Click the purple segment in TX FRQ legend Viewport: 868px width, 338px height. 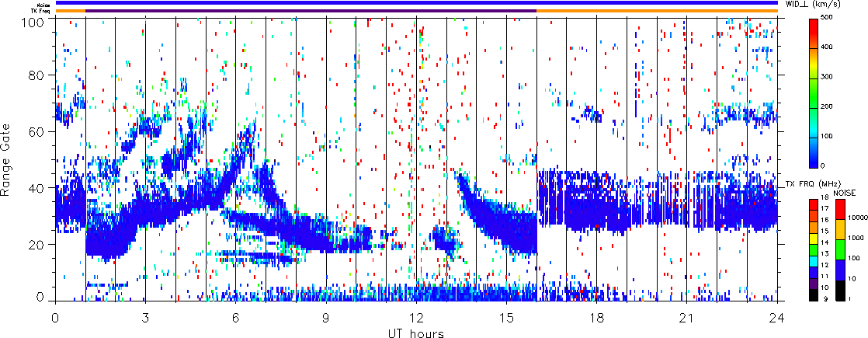tap(813, 285)
